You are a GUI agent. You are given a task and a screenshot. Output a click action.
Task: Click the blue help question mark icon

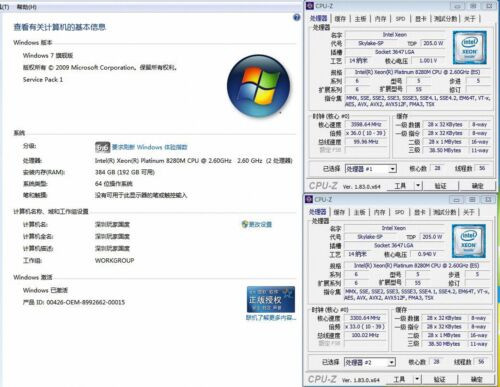tap(296, 17)
